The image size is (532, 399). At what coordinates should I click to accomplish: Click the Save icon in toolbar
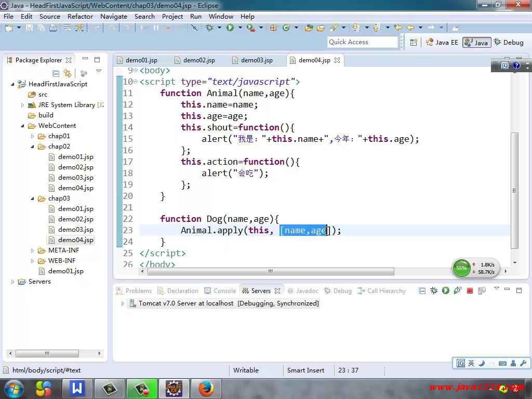(29, 28)
